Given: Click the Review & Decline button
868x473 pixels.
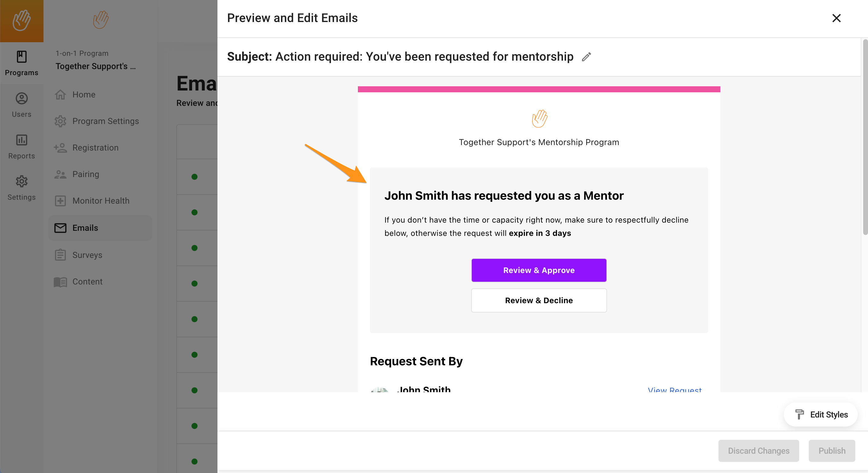Looking at the screenshot, I should [539, 300].
